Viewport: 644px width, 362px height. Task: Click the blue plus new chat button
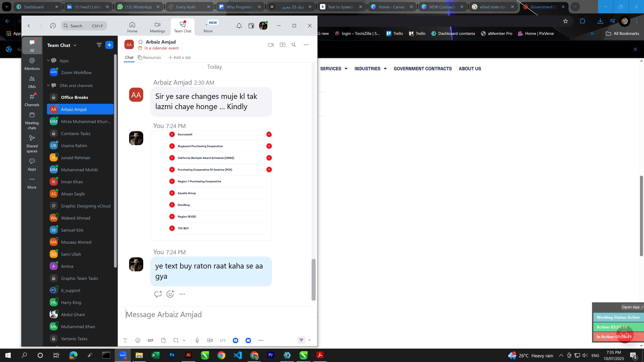tap(109, 45)
